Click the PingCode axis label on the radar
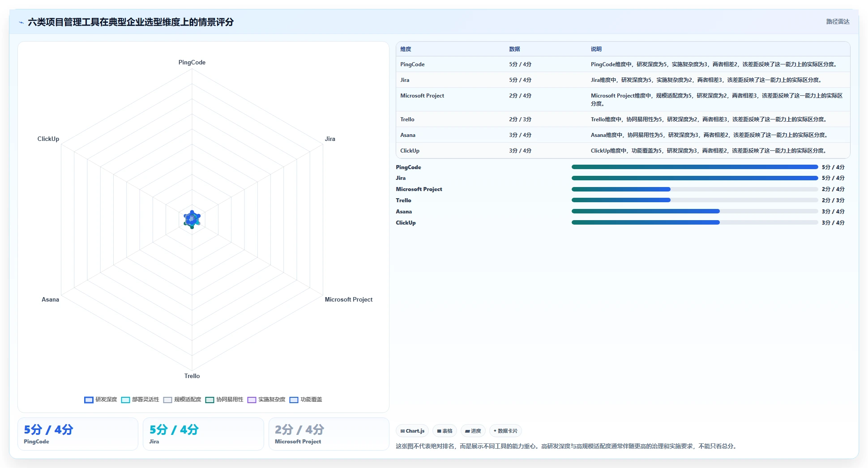This screenshot has width=868, height=468. tap(192, 63)
